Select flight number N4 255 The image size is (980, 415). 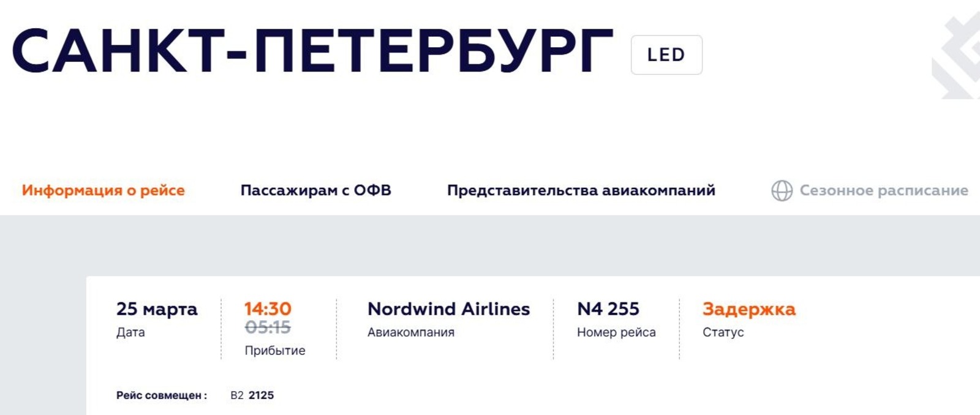click(x=608, y=309)
